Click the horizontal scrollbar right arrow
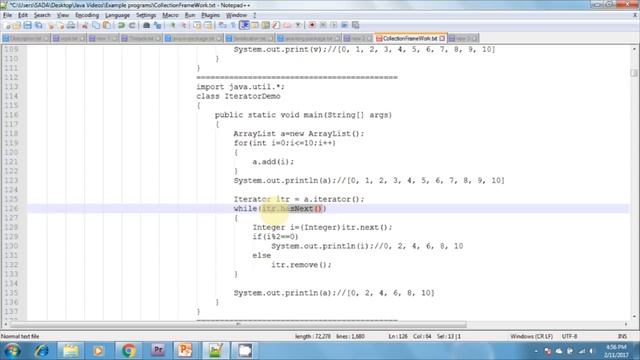The image size is (640, 360). pyautogui.click(x=626, y=324)
